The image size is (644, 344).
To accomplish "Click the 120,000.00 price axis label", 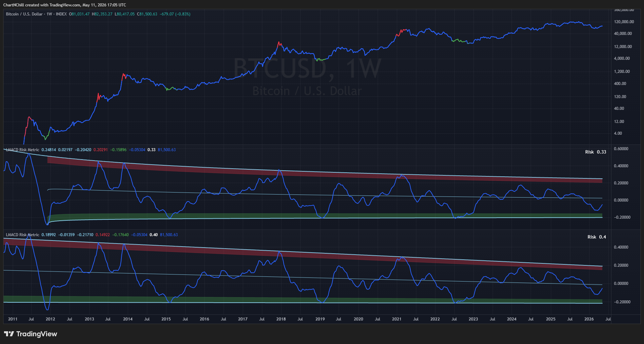I will point(624,22).
